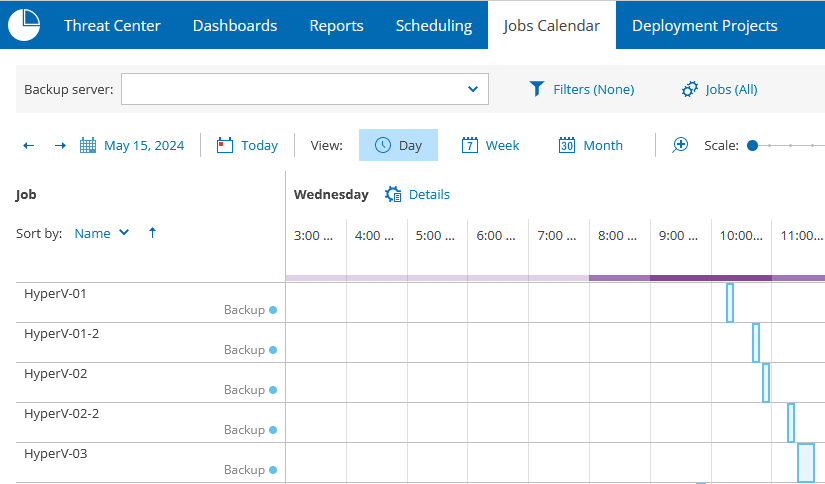Click the Job column header
This screenshot has height=484, width=825.
(26, 195)
